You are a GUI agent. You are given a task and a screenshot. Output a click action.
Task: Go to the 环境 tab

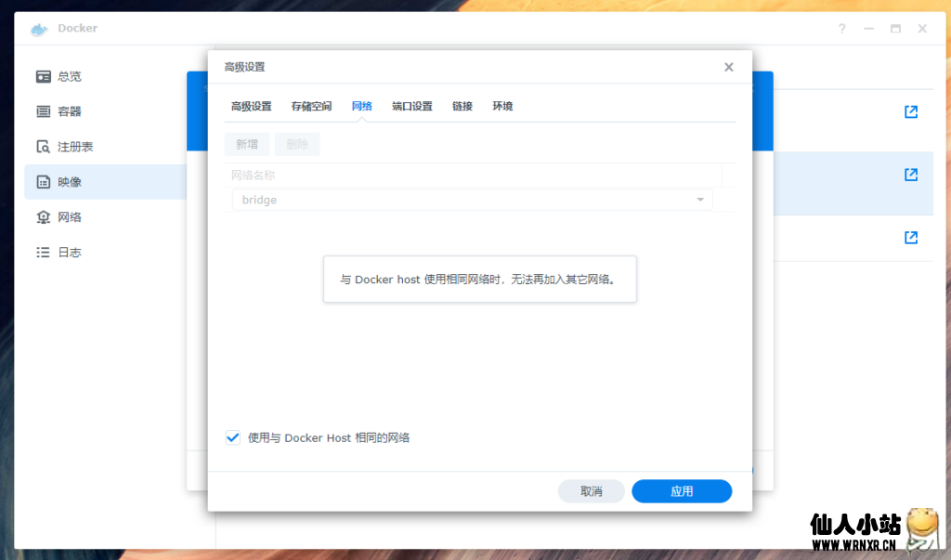tap(502, 106)
